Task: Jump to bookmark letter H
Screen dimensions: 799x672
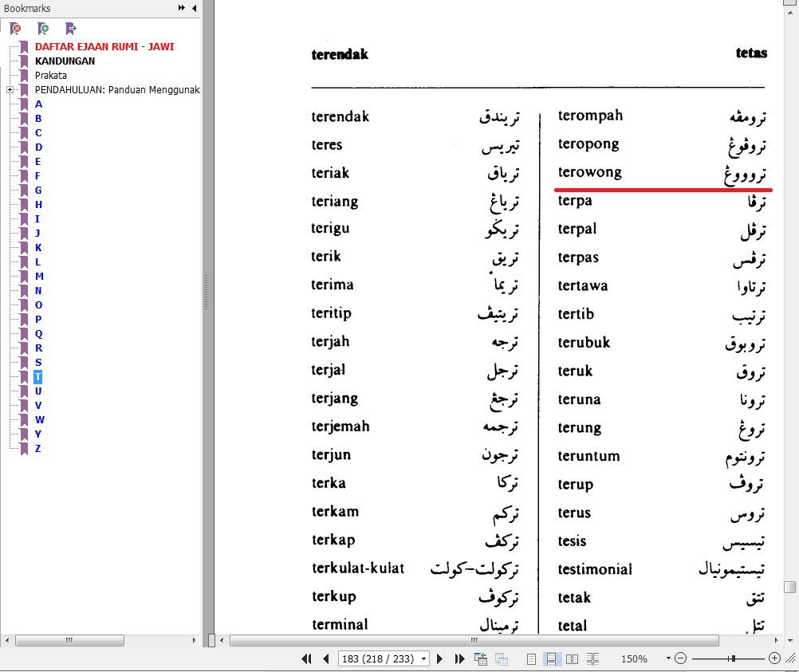Action: pos(38,204)
